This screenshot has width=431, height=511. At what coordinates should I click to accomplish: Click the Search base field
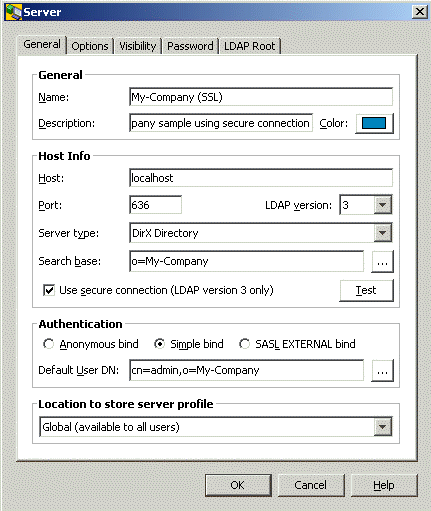[246, 261]
